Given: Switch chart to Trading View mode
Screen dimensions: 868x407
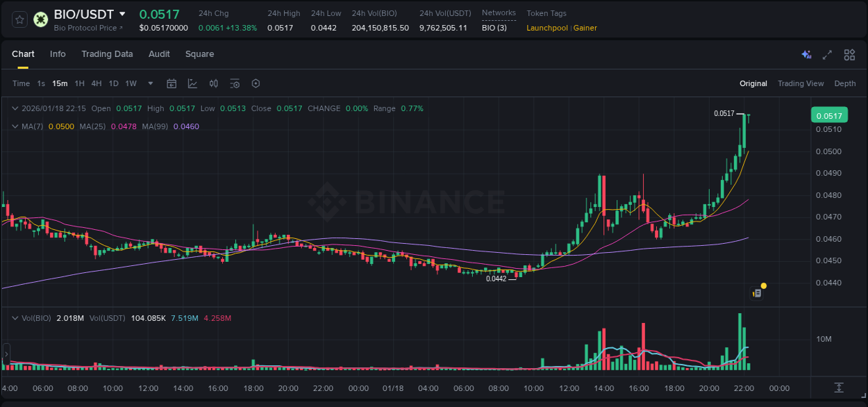Looking at the screenshot, I should point(801,83).
